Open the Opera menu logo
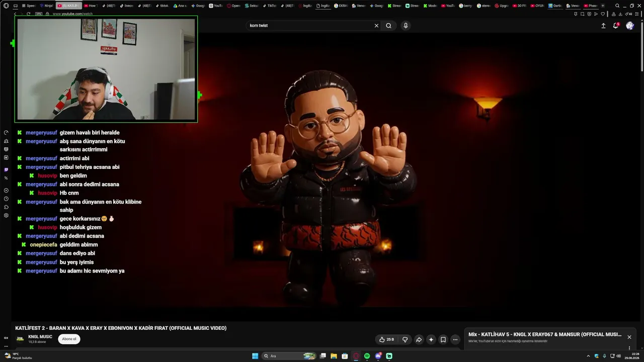Screen dimensions: 644x362 (x=6, y=6)
